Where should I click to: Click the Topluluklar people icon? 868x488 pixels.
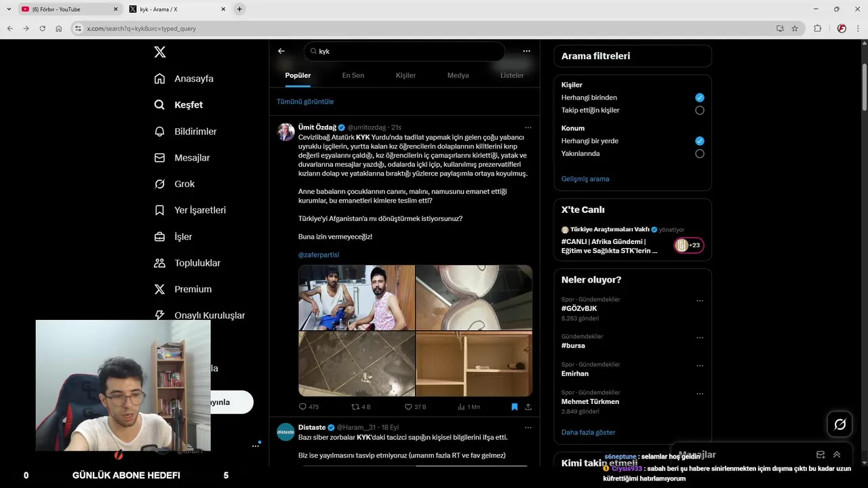(159, 263)
